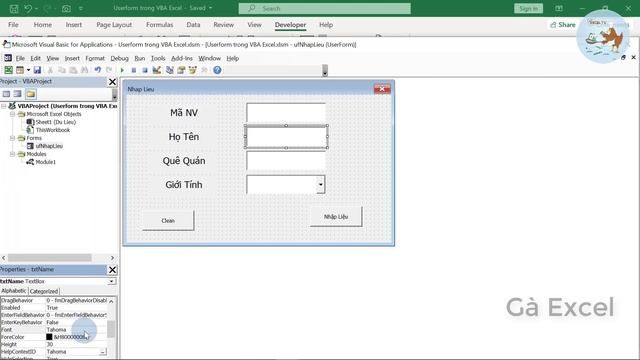The image size is (640, 360).
Task: Toggle Design Mode toolbar icon
Action: click(x=156, y=70)
